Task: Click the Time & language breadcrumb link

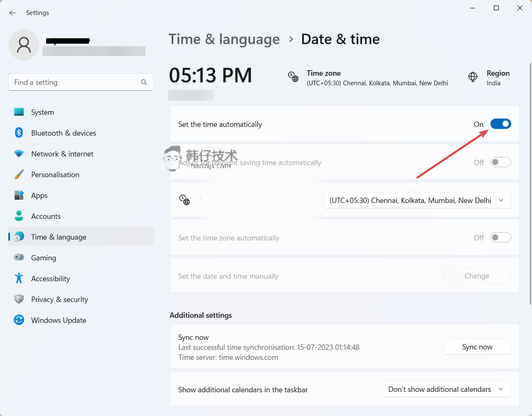Action: [x=224, y=39]
